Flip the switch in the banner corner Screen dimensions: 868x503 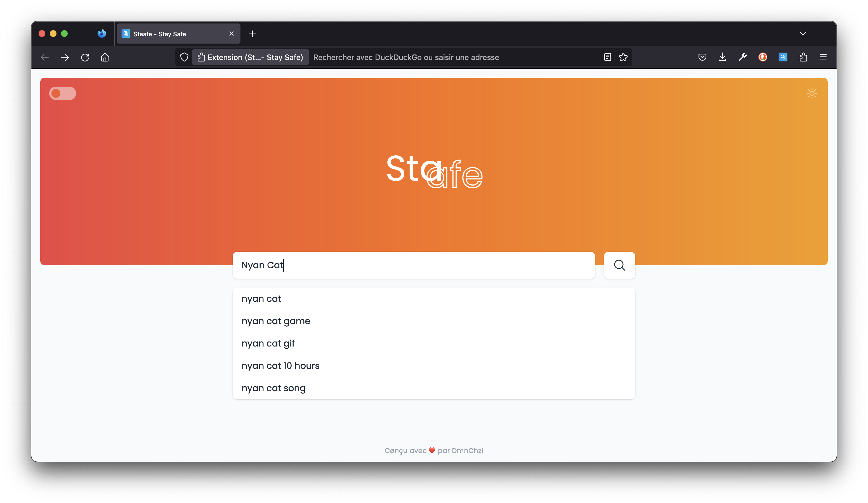tap(62, 93)
